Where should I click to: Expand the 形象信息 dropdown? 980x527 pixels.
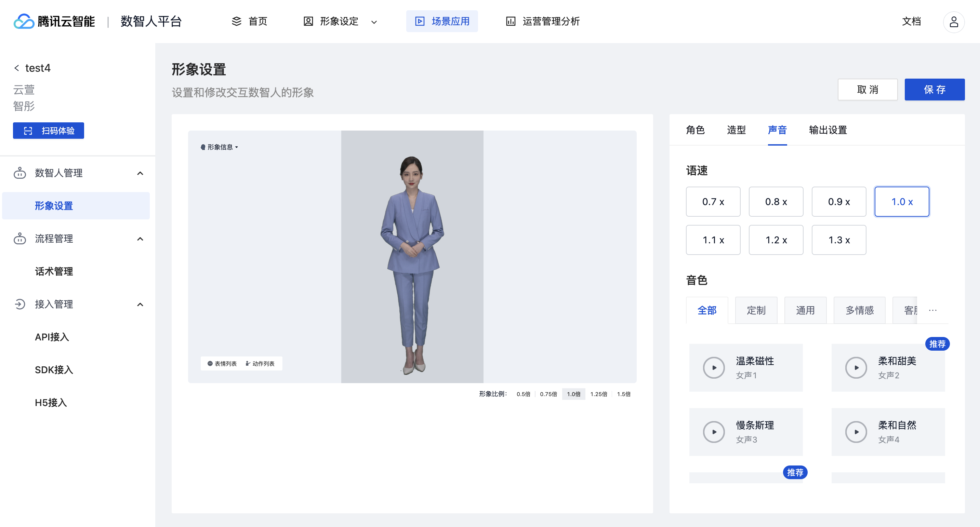tap(220, 147)
